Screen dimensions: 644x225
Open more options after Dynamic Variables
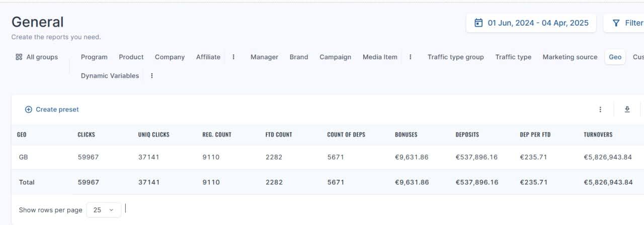(152, 76)
